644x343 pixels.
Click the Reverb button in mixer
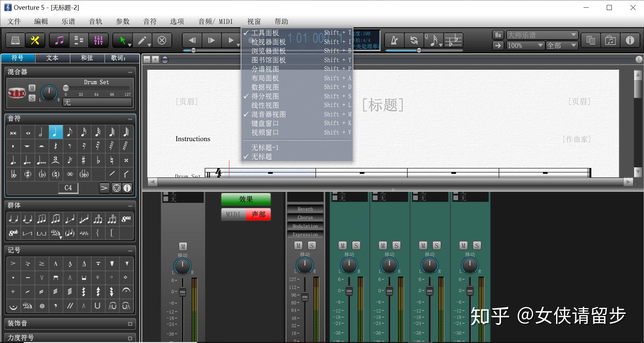click(305, 209)
